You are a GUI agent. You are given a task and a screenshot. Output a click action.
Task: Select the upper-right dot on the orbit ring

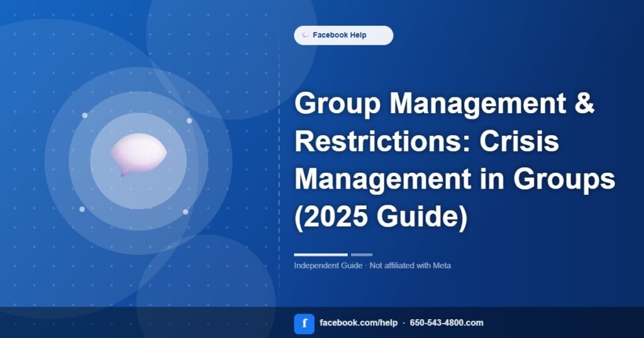click(189, 121)
